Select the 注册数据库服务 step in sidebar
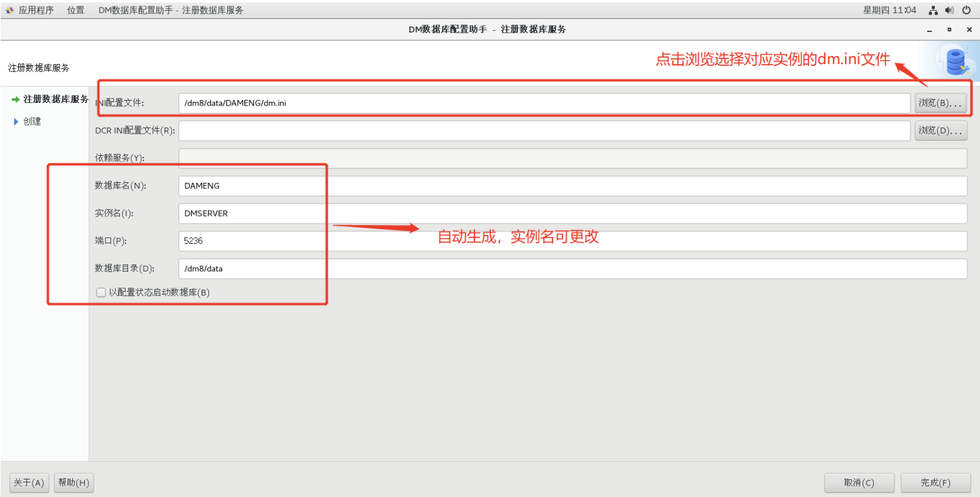Image resolution: width=980 pixels, height=497 pixels. tap(56, 99)
